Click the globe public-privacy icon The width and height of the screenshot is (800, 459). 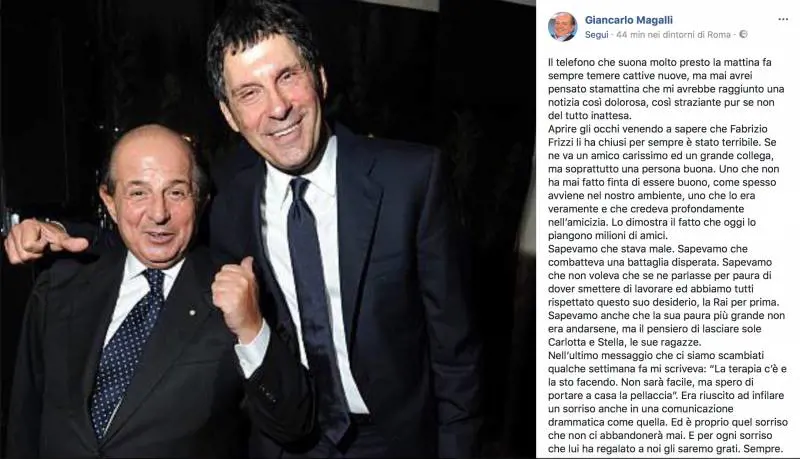[x=743, y=34]
